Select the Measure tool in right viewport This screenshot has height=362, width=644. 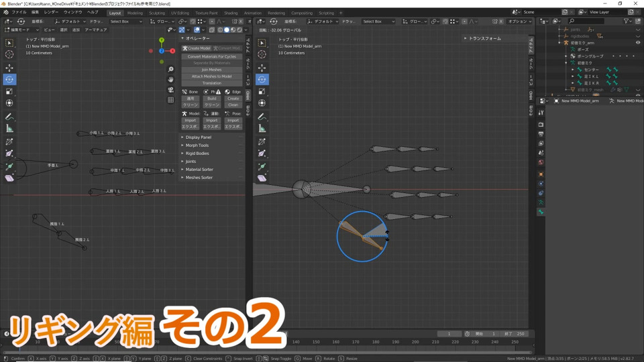262,129
